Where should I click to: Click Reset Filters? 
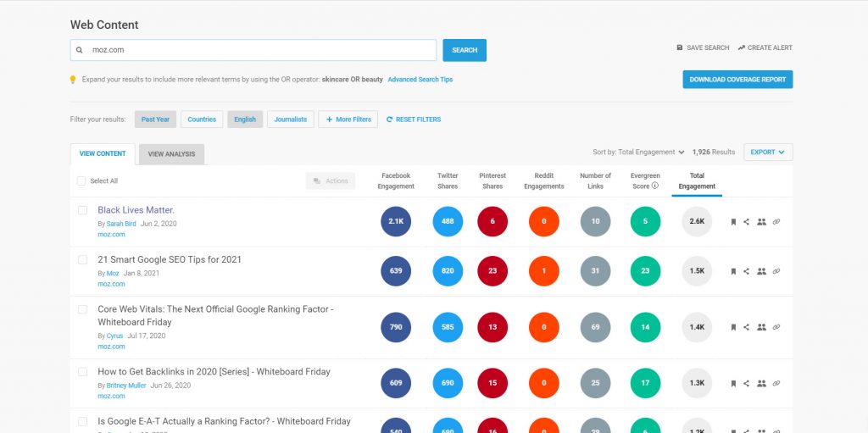point(414,119)
